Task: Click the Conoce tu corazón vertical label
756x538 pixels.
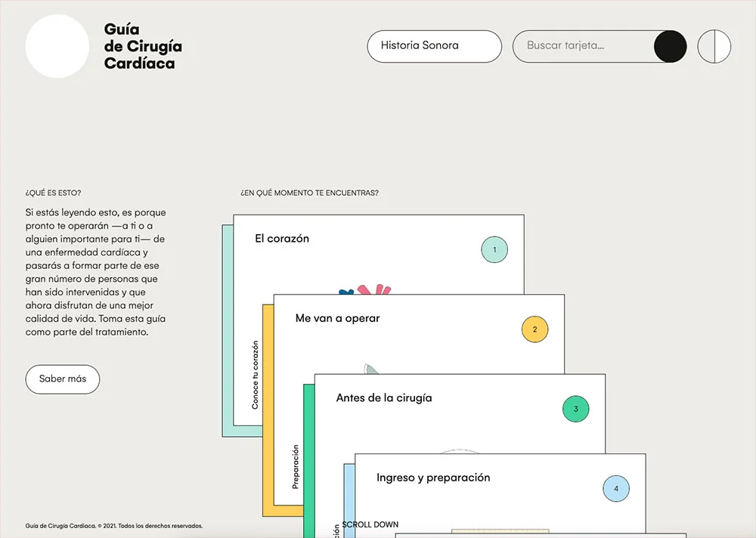Action: click(256, 375)
